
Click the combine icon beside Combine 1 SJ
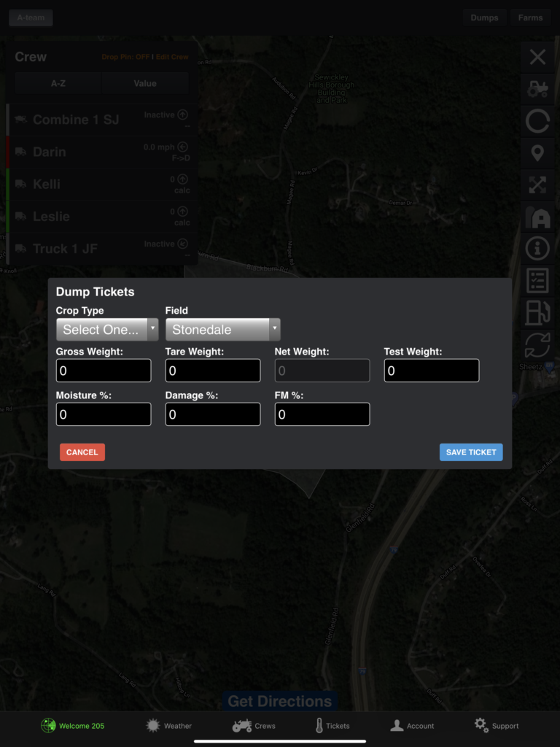[x=20, y=119]
